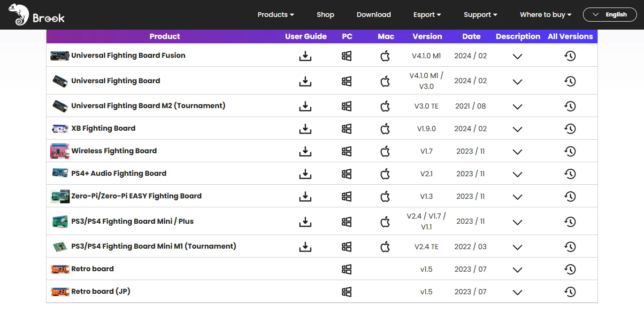Open the Support menu

tap(480, 15)
